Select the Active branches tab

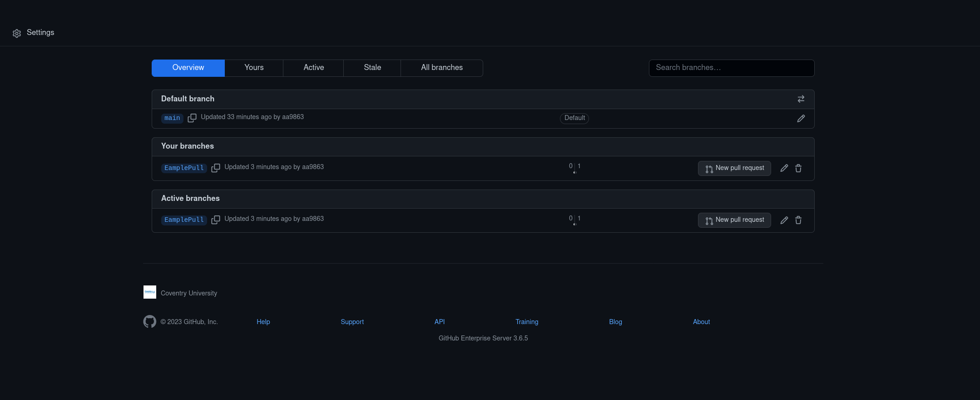click(x=313, y=68)
